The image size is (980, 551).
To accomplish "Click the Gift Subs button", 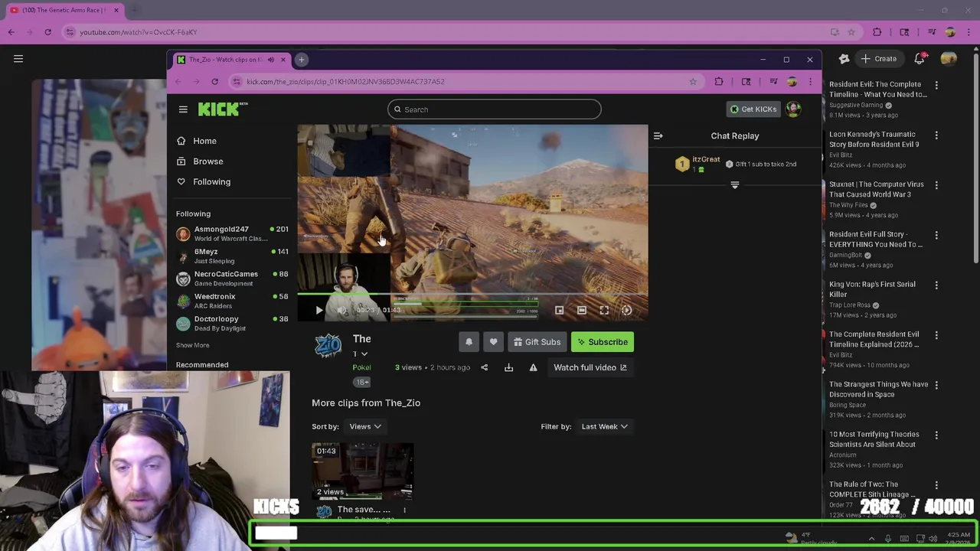I will click(x=537, y=342).
